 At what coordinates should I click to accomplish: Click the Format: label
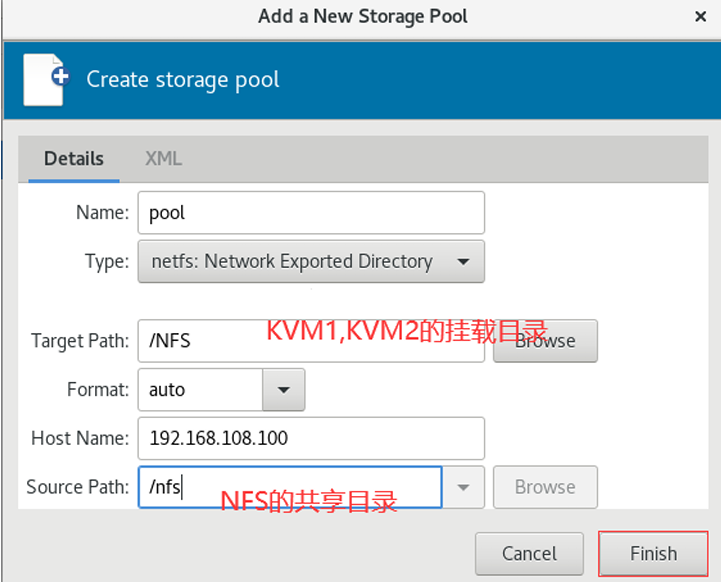98,390
